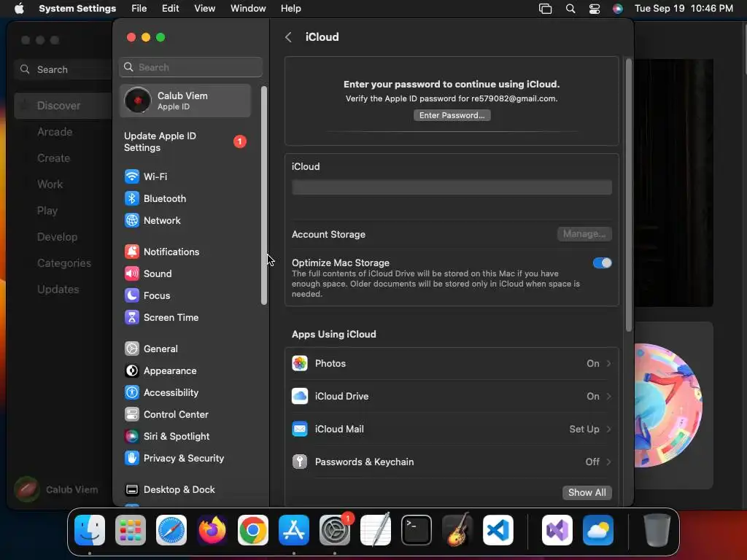Select Categories in App Store window
Screen dimensions: 747x560
[64, 263]
